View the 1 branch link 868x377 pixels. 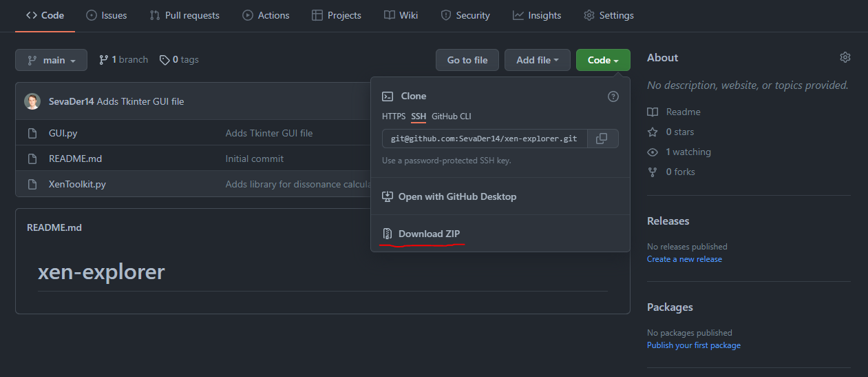[123, 60]
